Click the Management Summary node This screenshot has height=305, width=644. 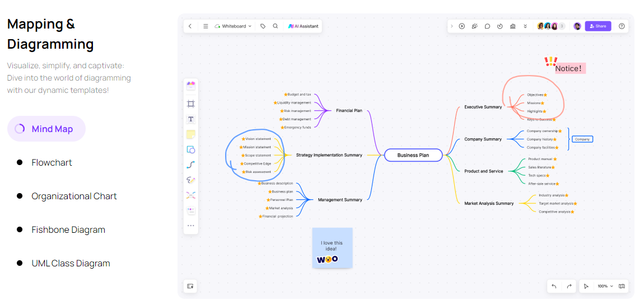pyautogui.click(x=340, y=200)
